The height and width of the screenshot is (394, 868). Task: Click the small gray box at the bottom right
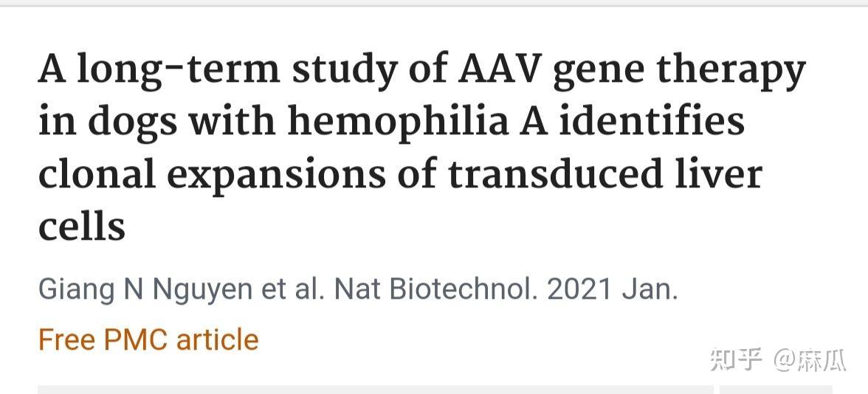click(776, 390)
